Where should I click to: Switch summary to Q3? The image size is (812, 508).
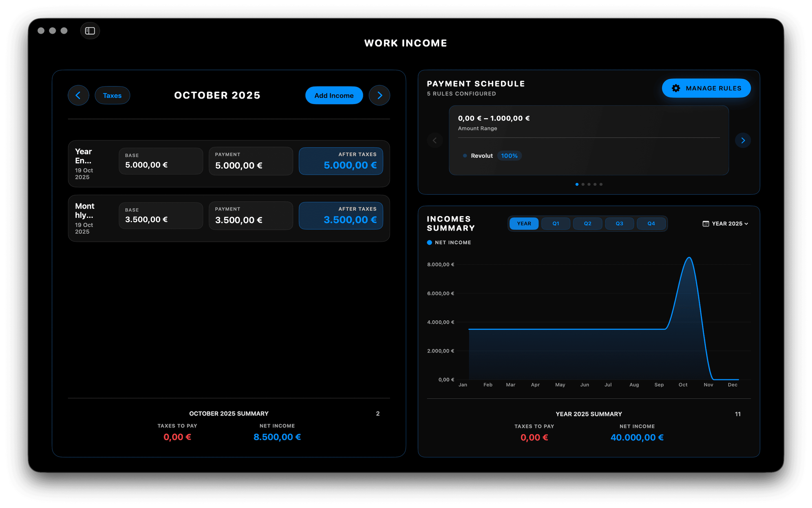coord(619,224)
